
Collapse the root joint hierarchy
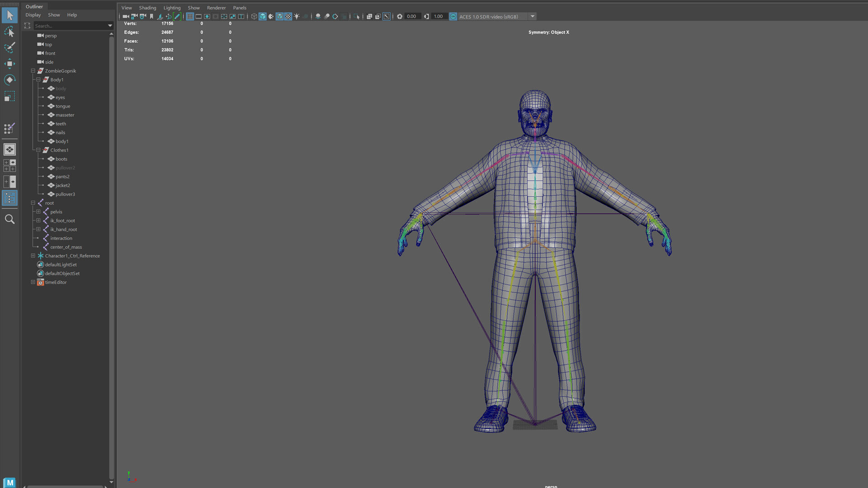33,203
